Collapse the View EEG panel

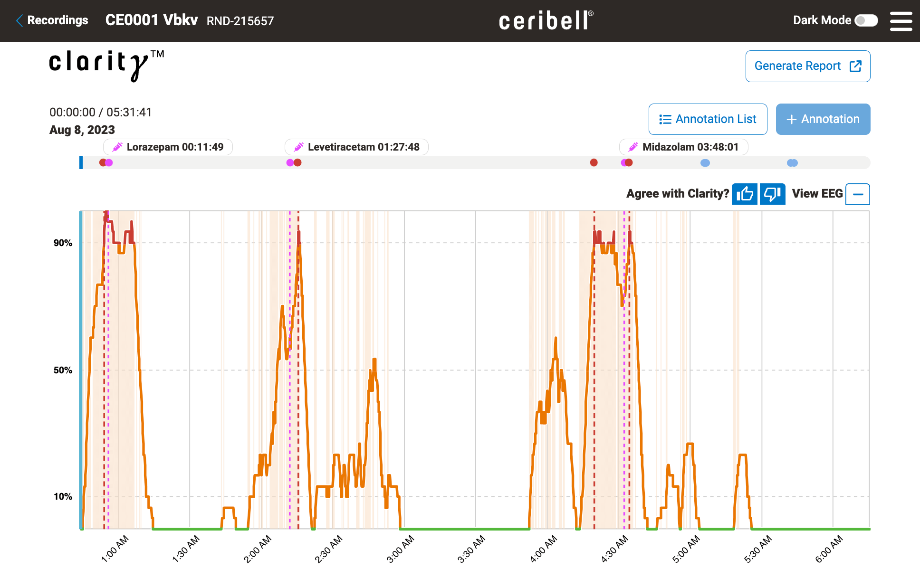coord(858,194)
